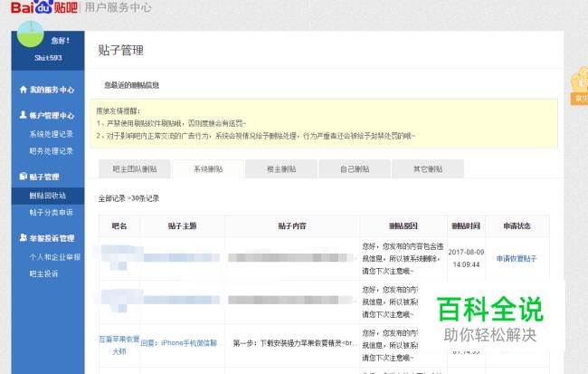Screen dimensions: 588x374
Task: Open 互盾苹果恢复大师 forum link
Action: coord(119,345)
